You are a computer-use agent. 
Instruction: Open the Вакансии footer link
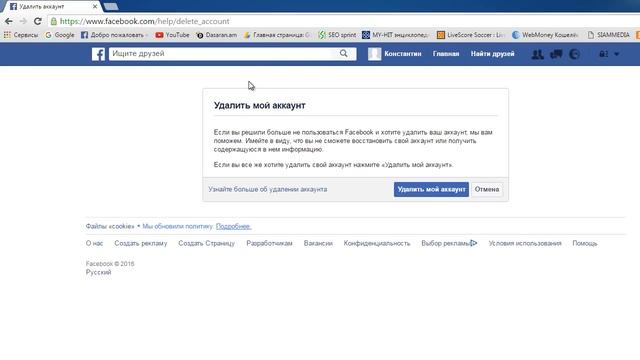coord(318,243)
